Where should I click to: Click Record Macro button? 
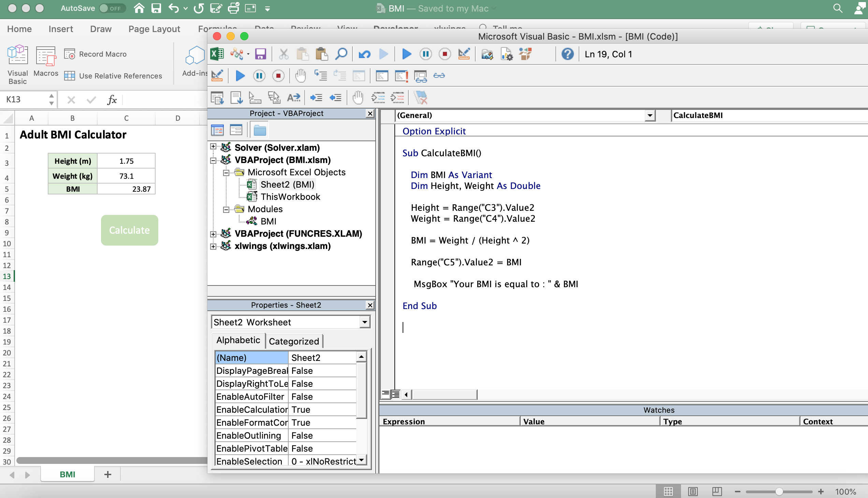96,54
